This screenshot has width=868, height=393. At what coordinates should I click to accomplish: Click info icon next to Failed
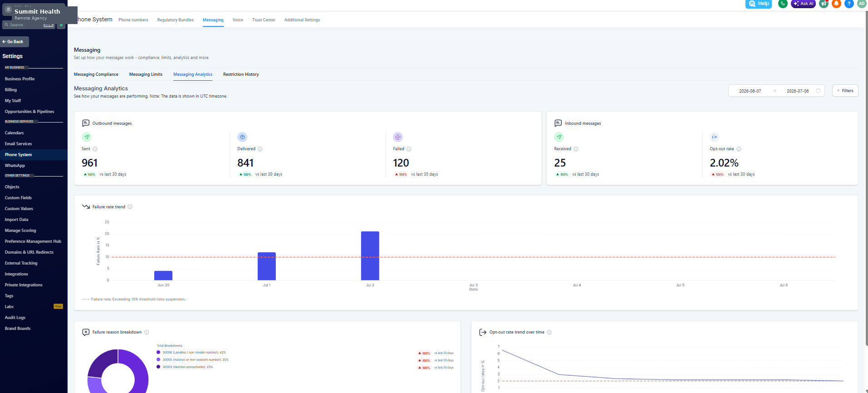pyautogui.click(x=409, y=149)
